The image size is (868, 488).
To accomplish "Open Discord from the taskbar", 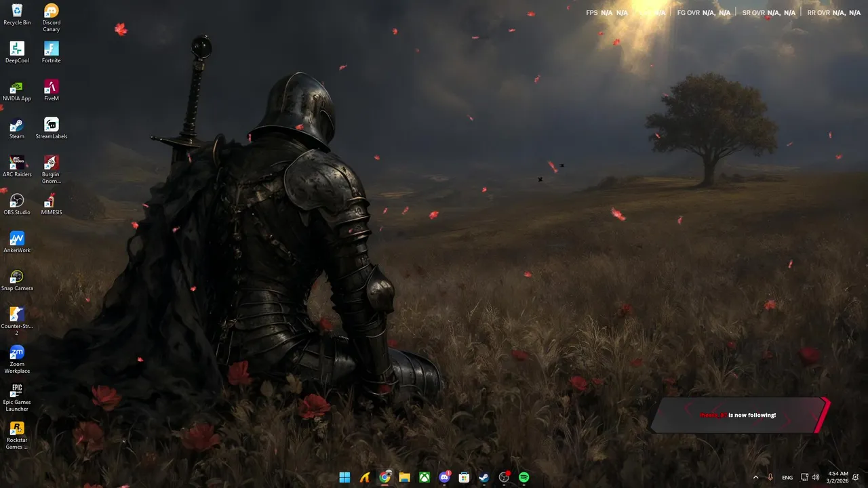I will tap(444, 477).
